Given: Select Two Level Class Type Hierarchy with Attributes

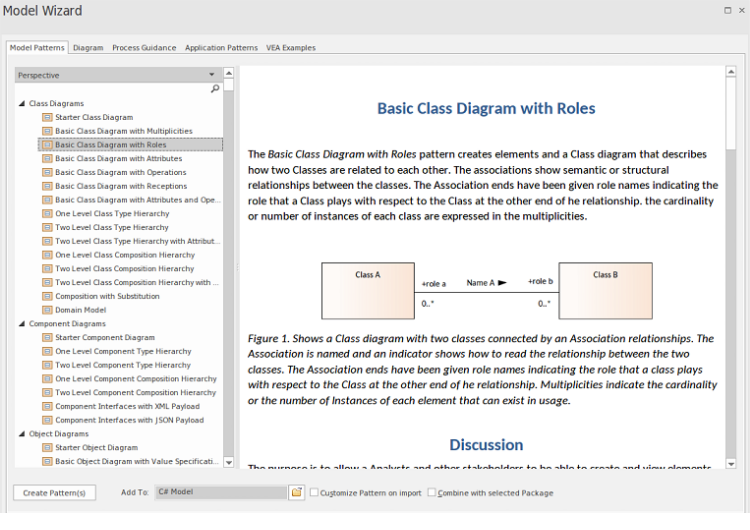Looking at the screenshot, I should coord(137,241).
